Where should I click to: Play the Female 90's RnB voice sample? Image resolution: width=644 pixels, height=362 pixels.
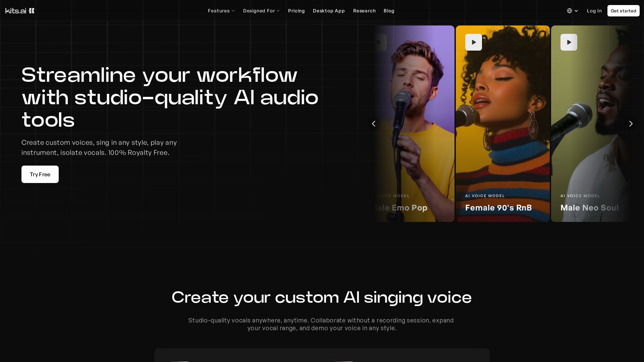pyautogui.click(x=473, y=42)
